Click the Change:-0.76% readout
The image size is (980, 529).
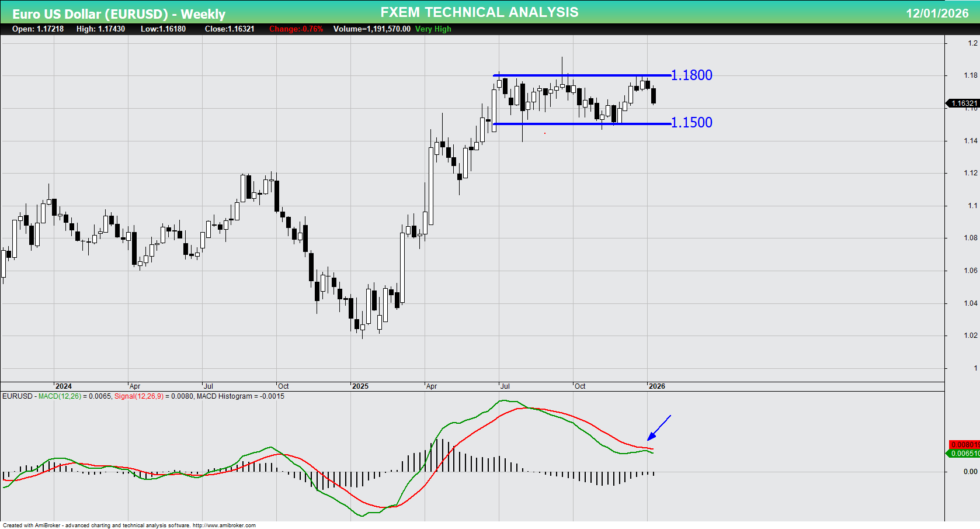(x=295, y=29)
